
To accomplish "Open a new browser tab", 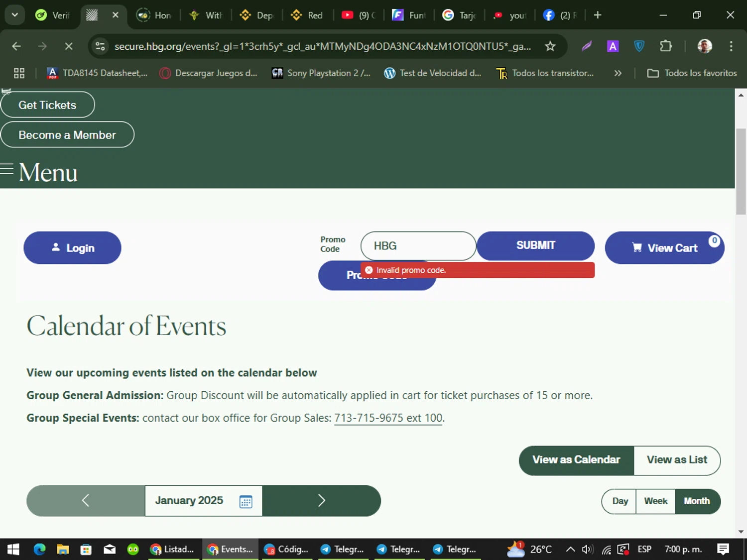I will click(598, 15).
